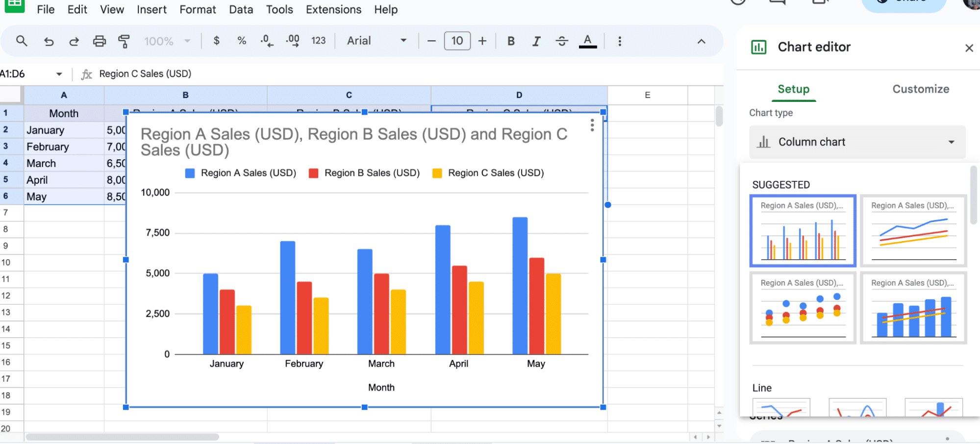Select the suggested line chart thumbnail
Image resolution: width=980 pixels, height=444 pixels.
[913, 231]
